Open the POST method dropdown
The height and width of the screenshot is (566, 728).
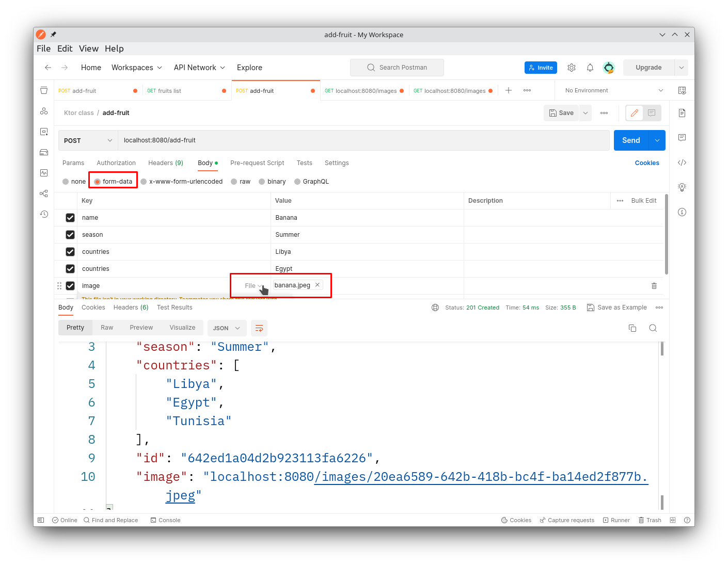[x=88, y=140]
